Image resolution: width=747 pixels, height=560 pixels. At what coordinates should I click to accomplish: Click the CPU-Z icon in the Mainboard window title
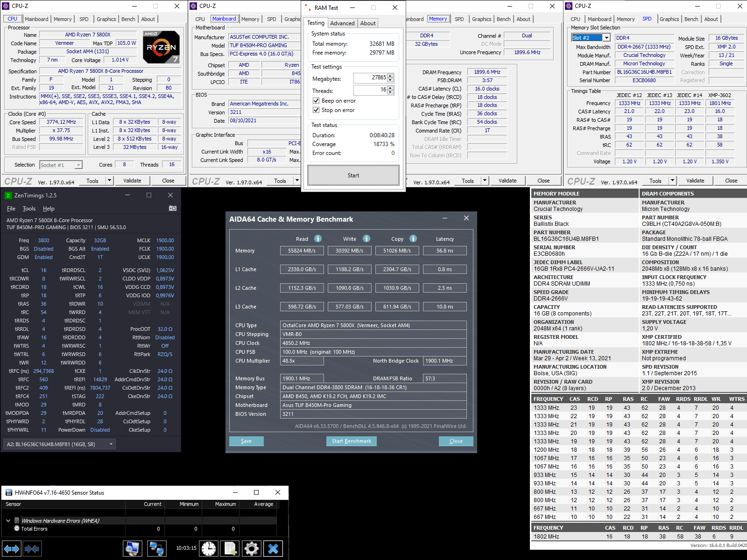[194, 6]
